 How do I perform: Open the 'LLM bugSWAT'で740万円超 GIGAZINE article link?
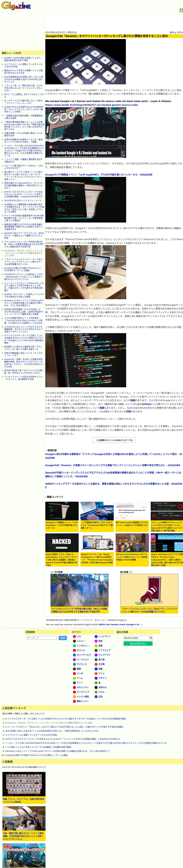click(x=99, y=175)
